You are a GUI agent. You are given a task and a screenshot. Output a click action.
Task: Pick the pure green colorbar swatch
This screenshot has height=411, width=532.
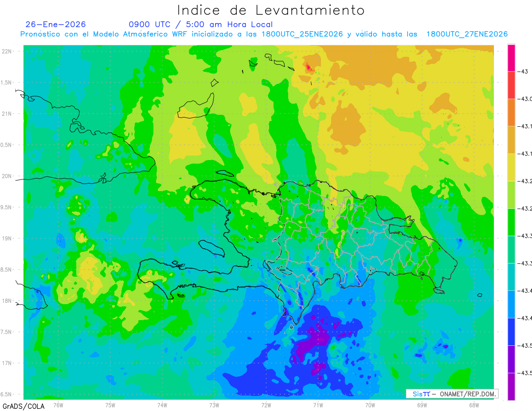pyautogui.click(x=511, y=222)
